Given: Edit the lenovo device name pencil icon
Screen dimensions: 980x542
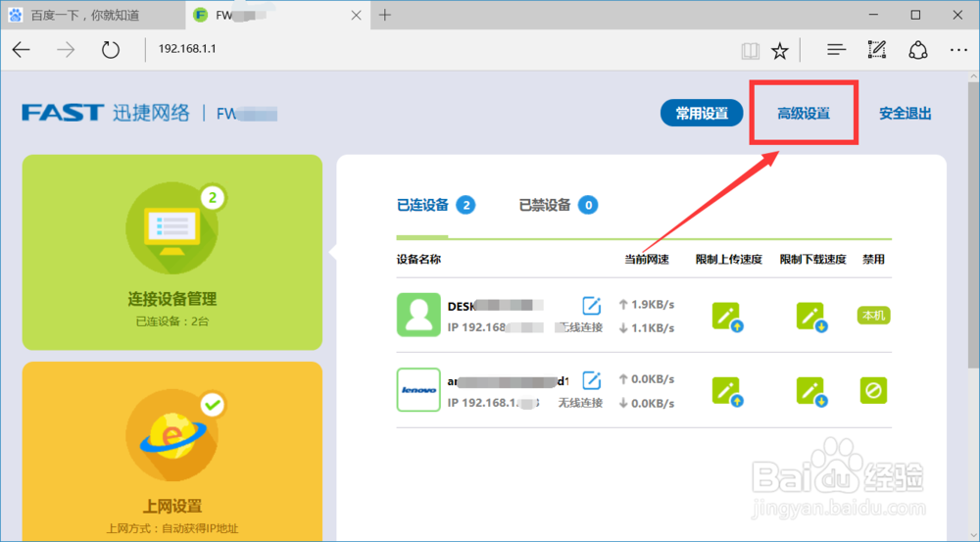Looking at the screenshot, I should coord(591,380).
